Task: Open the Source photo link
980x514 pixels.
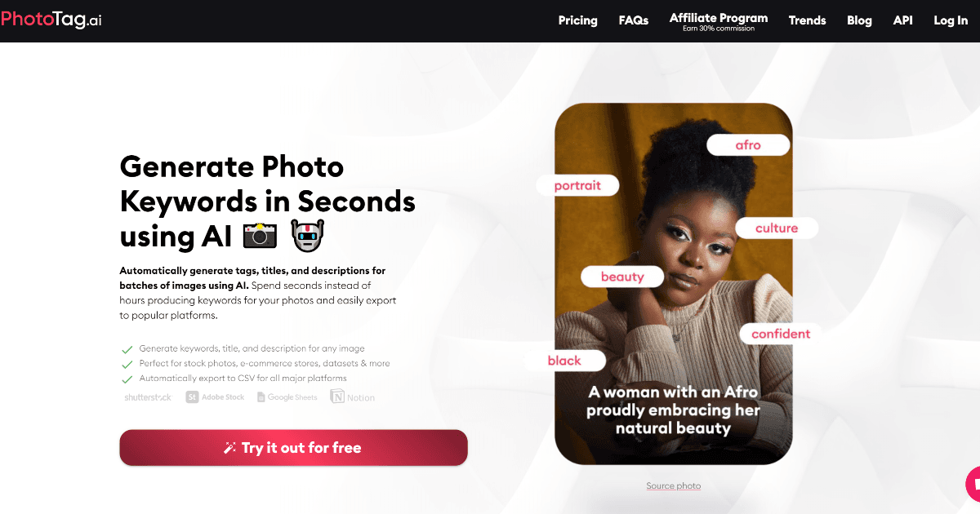Action: pyautogui.click(x=674, y=485)
